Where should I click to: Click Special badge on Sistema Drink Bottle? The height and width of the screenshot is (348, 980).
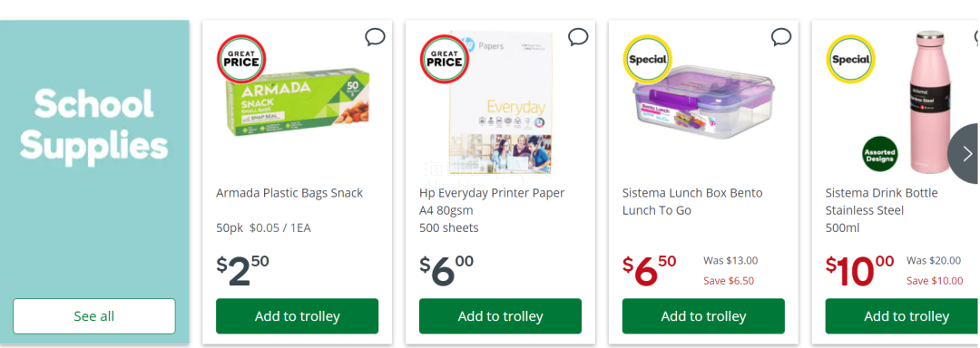[x=850, y=59]
